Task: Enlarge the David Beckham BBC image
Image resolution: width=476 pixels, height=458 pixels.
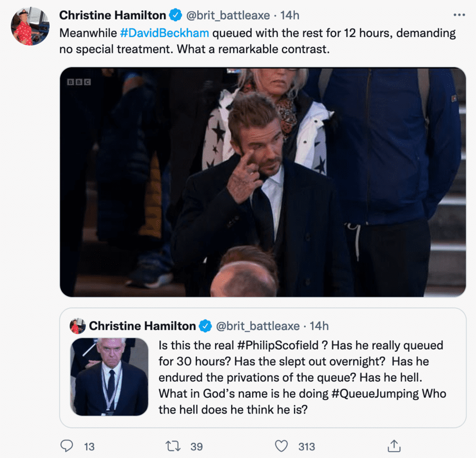Action: pos(263,181)
